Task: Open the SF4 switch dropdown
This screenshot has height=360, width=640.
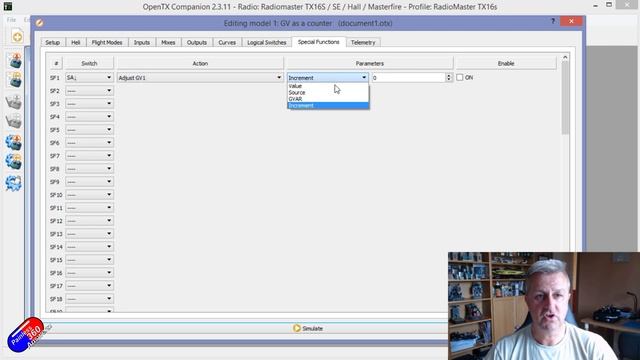Action: [x=89, y=117]
